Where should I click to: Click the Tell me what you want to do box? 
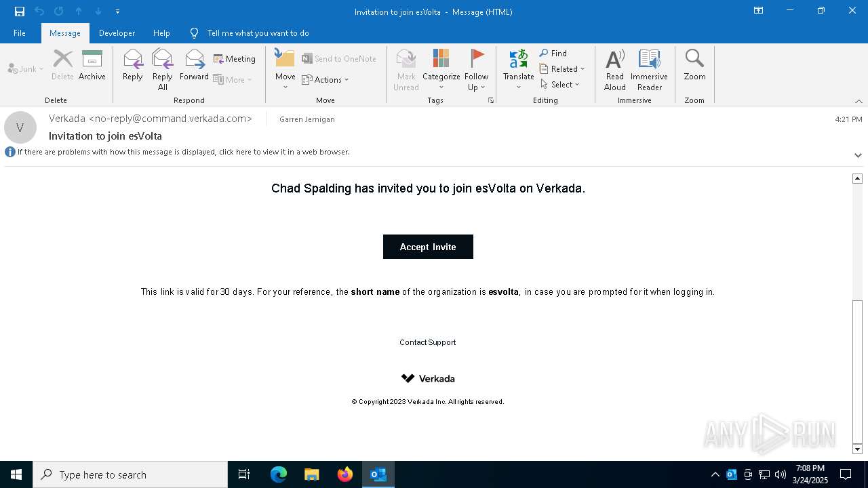[x=258, y=33]
